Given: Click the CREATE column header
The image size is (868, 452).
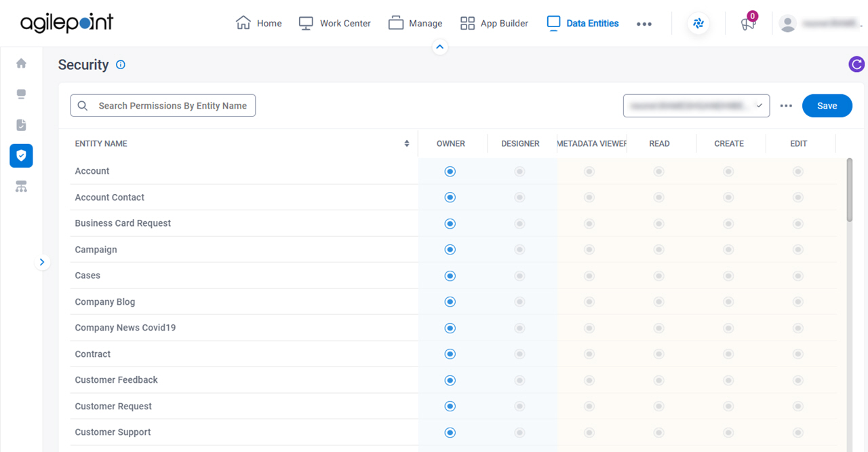Looking at the screenshot, I should pyautogui.click(x=729, y=143).
